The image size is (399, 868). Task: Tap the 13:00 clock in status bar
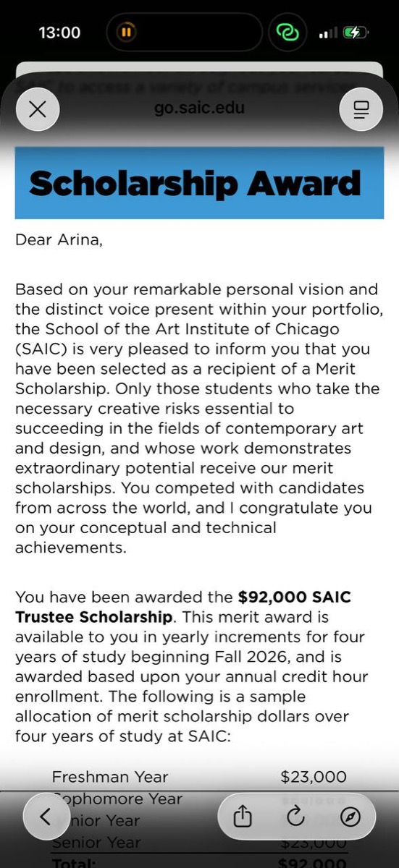59,33
